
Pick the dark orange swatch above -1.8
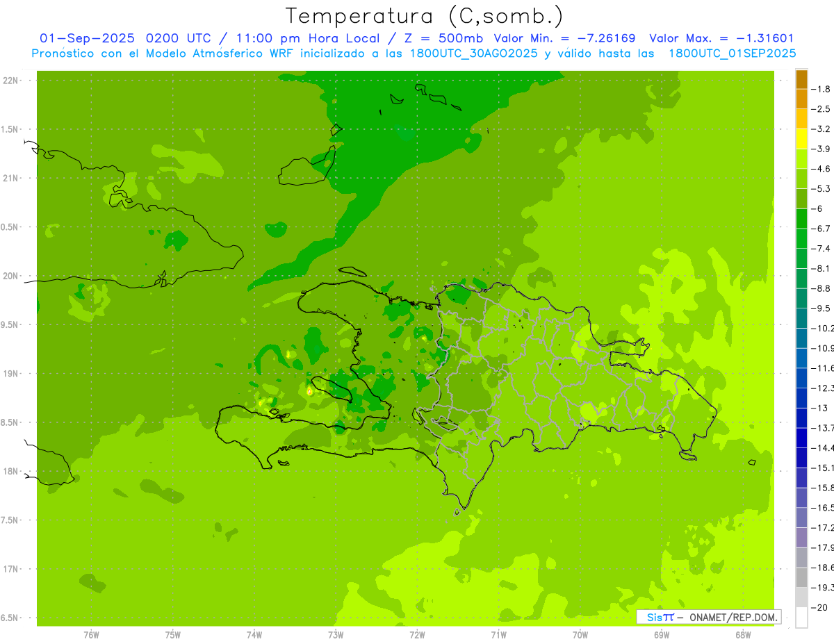tap(801, 79)
